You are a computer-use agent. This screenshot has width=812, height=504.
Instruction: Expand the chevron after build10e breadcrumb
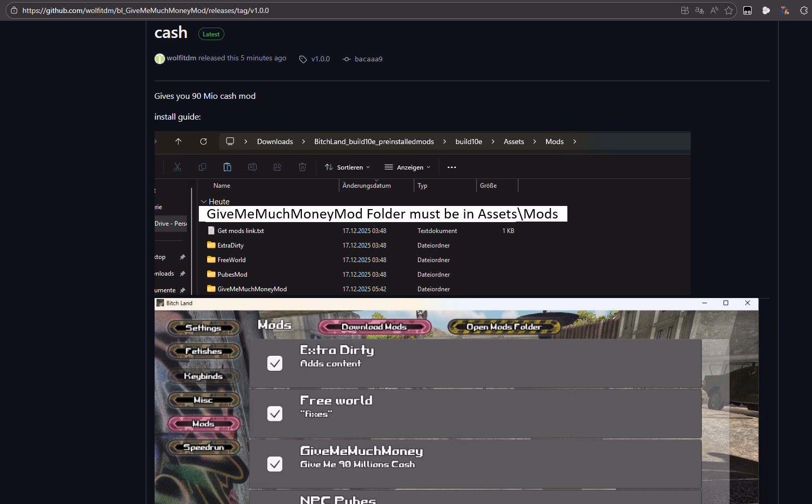[493, 141]
